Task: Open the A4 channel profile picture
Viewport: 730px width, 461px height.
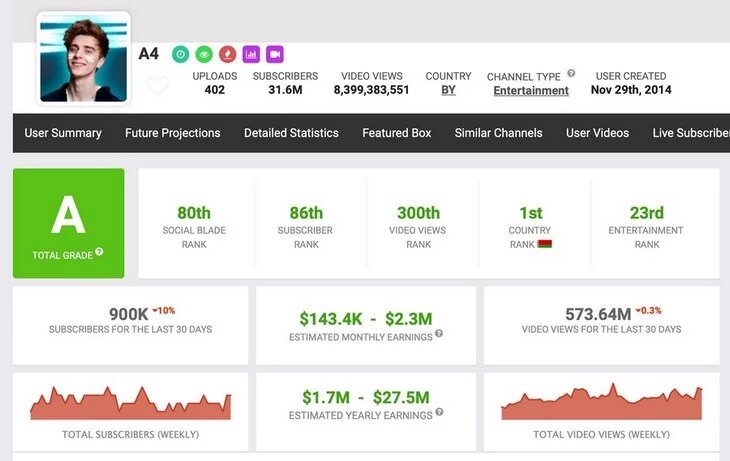Action: coord(83,59)
